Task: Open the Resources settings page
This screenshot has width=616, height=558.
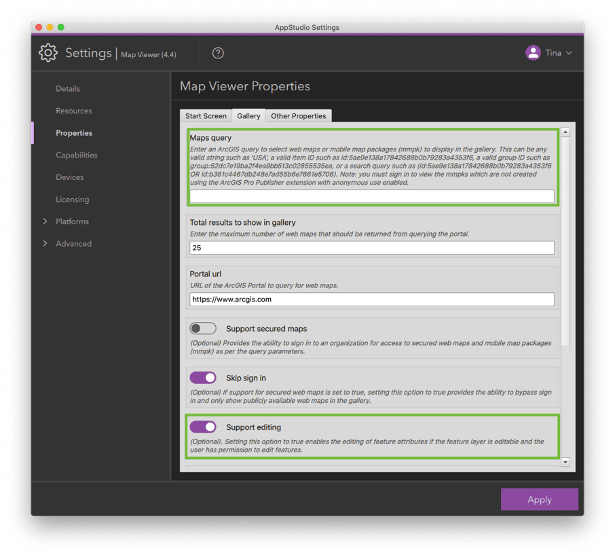Action: click(x=73, y=111)
